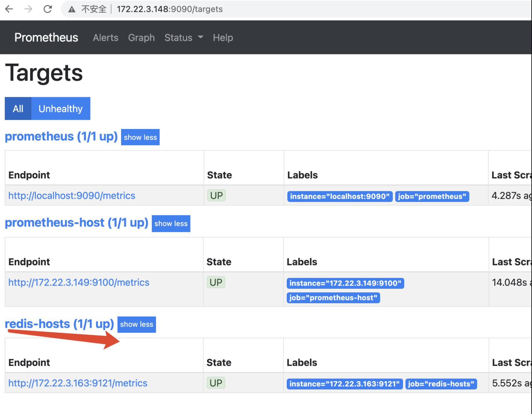Click label job="redis-hosts"

tap(441, 384)
